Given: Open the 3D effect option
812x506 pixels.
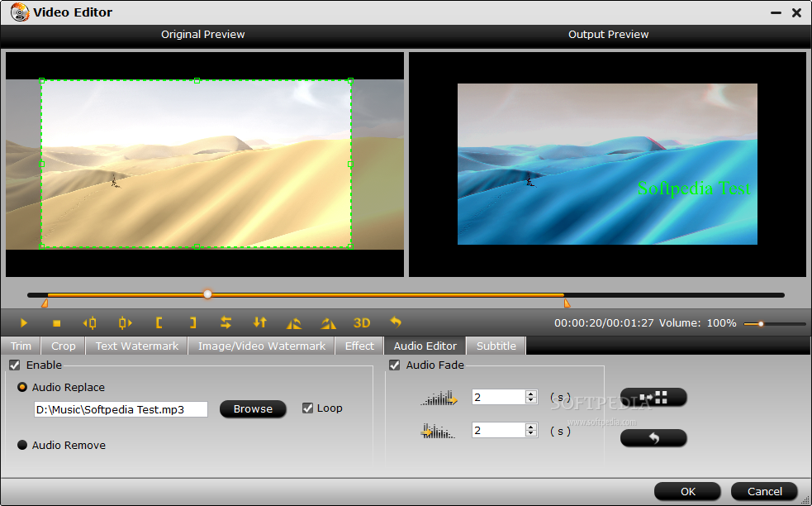Looking at the screenshot, I should [362, 323].
